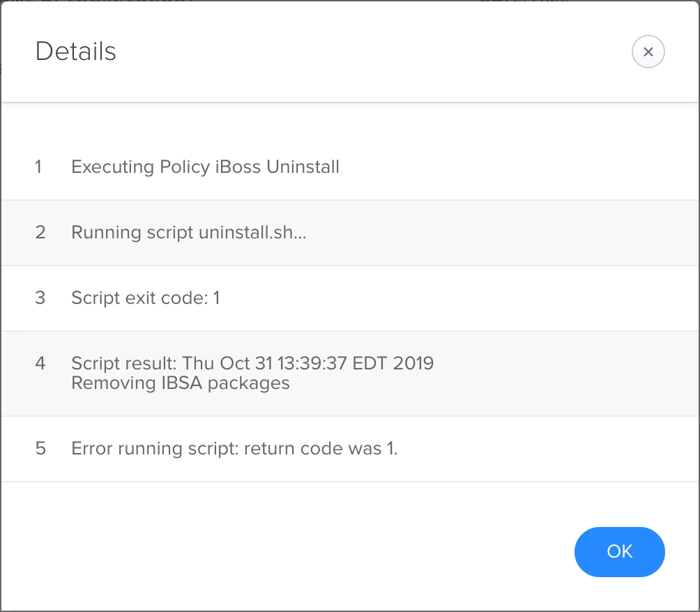Confirm the dialog with the OK button

[619, 552]
